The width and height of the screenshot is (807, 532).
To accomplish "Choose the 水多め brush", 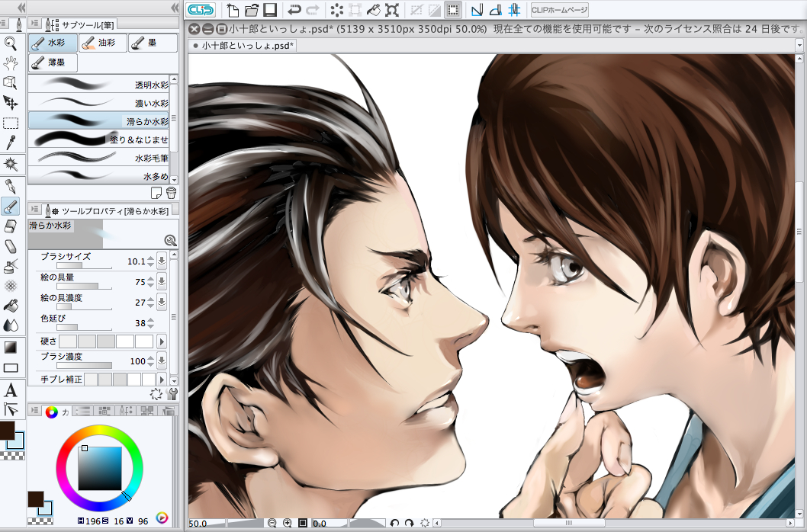I will pos(98,175).
